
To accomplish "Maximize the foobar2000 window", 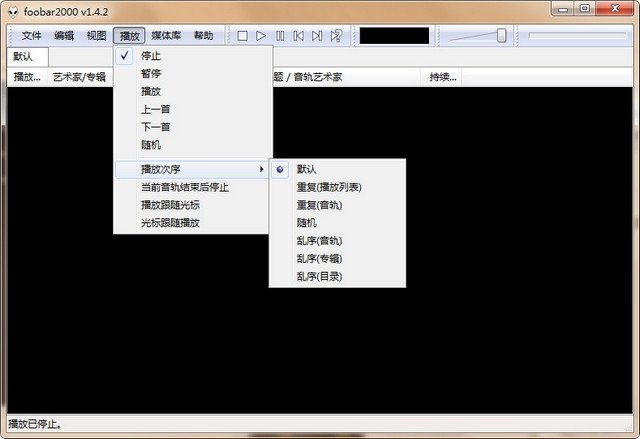I will [x=585, y=9].
